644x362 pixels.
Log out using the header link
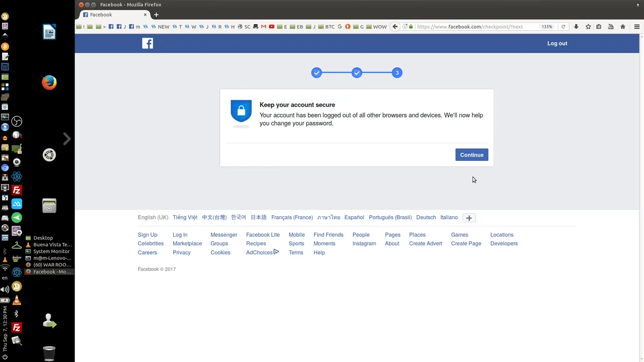click(557, 43)
